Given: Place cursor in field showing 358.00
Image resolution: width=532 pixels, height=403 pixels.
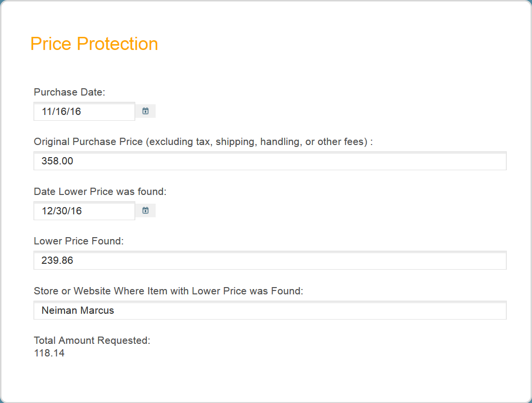Looking at the screenshot, I should click(x=270, y=161).
